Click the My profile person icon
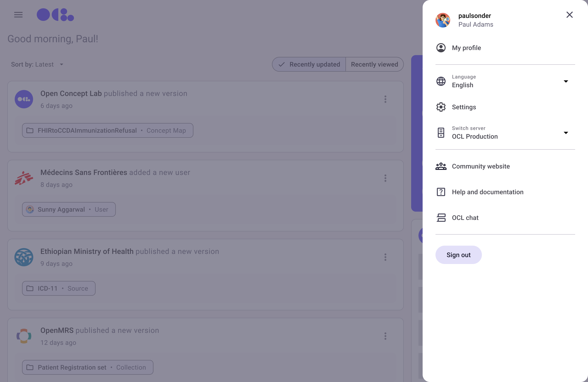588x382 pixels. point(441,48)
